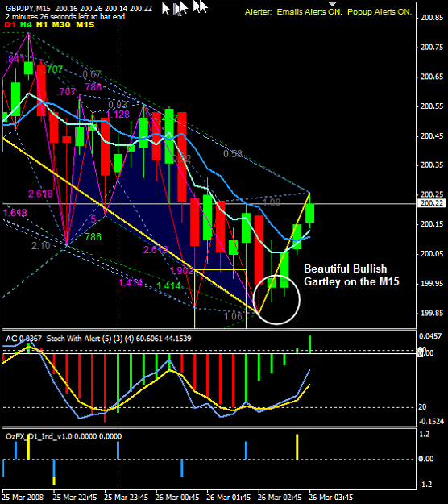Select the M30 timeframe label
This screenshot has width=448, height=504.
[x=61, y=24]
